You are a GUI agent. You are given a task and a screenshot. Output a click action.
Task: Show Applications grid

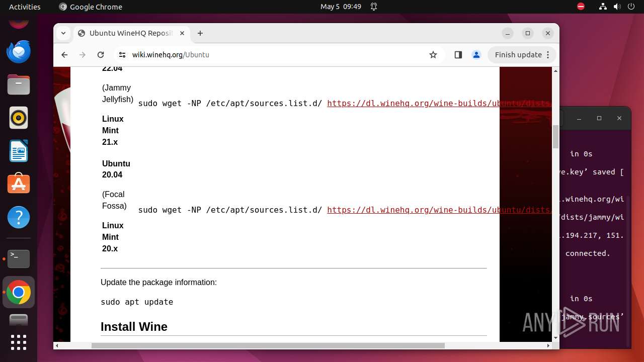(x=19, y=342)
